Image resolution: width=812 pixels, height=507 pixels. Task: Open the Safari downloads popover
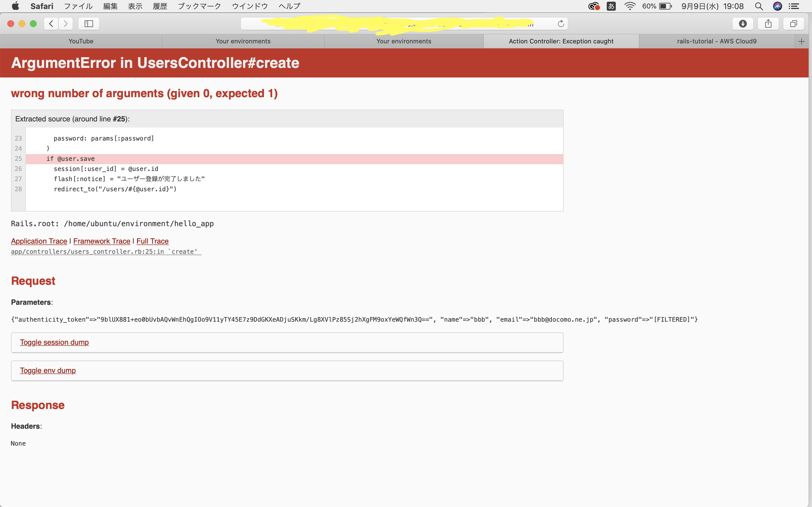[x=743, y=23]
